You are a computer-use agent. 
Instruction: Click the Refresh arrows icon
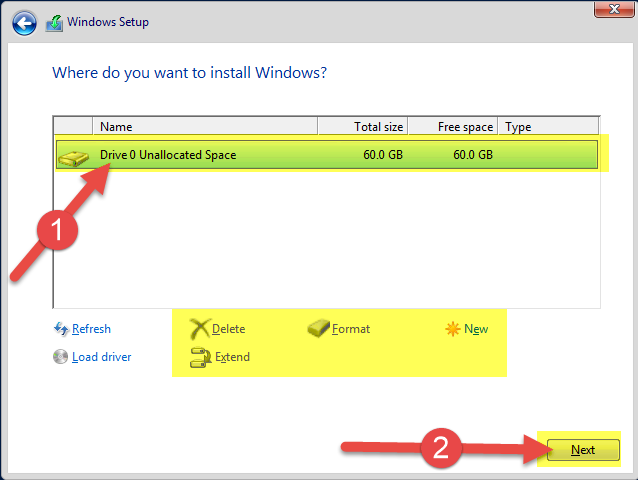click(61, 329)
